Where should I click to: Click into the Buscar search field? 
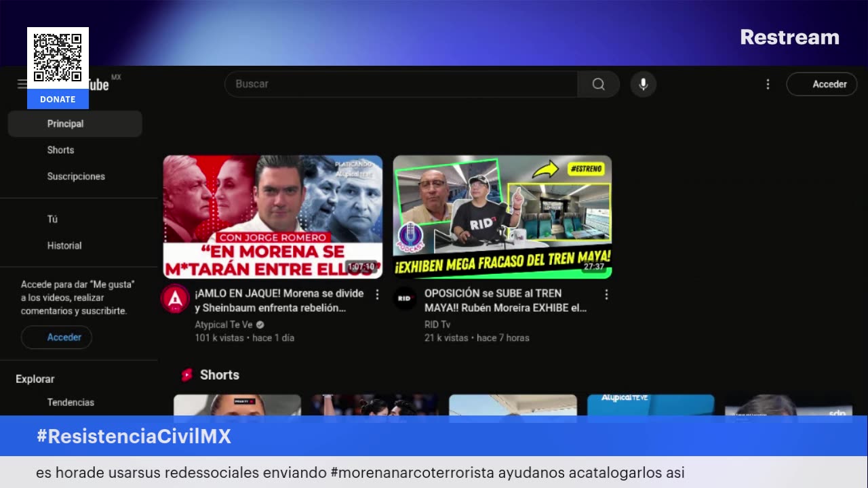401,84
